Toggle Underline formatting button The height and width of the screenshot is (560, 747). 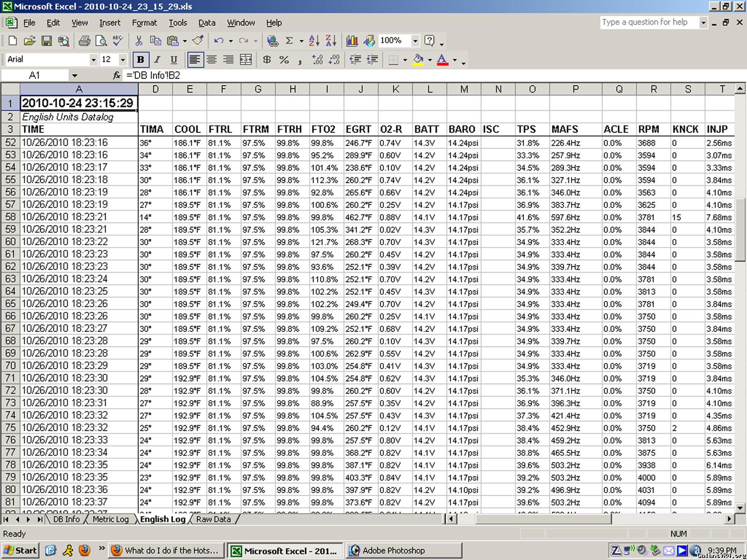174,60
